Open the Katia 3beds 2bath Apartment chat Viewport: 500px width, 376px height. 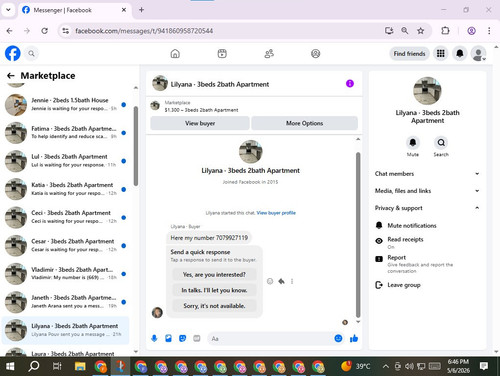(x=65, y=189)
